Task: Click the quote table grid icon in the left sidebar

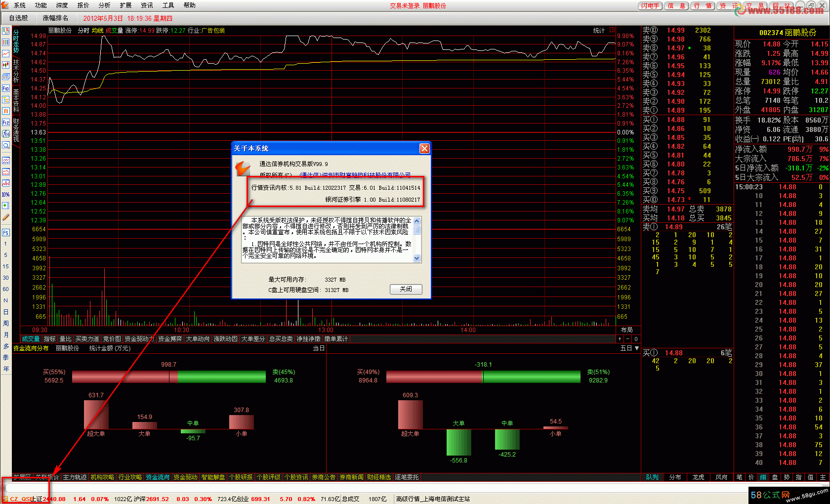Action: point(6,42)
